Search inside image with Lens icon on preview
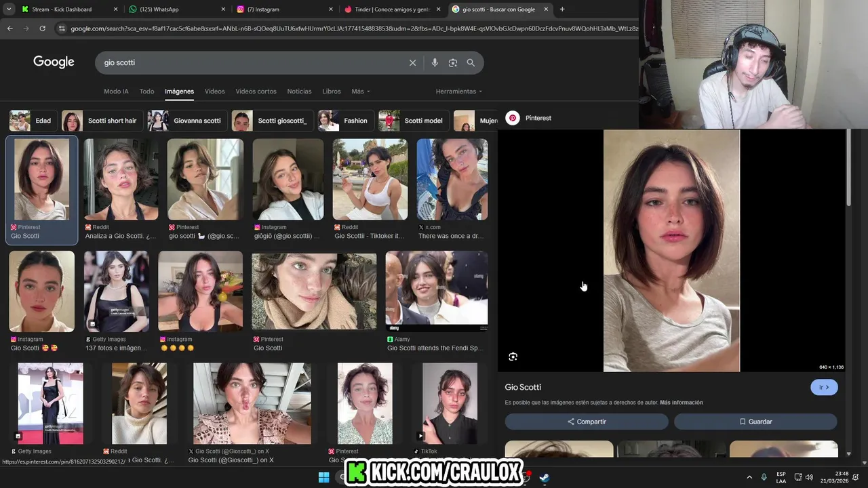The width and height of the screenshot is (868, 488). click(x=513, y=357)
